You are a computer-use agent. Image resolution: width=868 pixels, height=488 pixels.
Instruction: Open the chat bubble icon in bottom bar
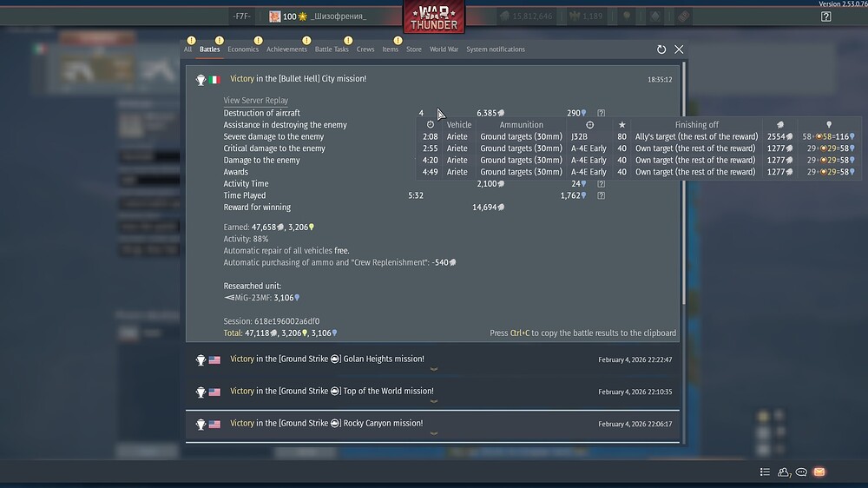[x=801, y=472]
